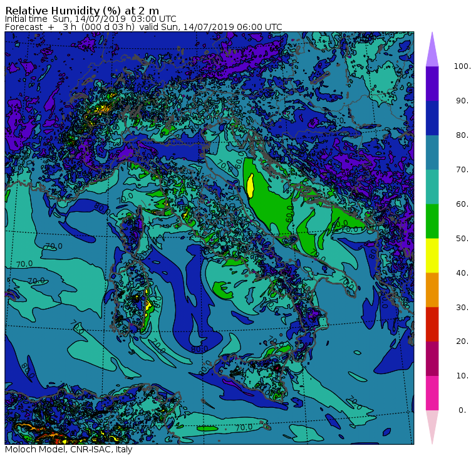This screenshot has width=476, height=458.
Task: Click the '60.' colorbar label
Action: coord(462,204)
